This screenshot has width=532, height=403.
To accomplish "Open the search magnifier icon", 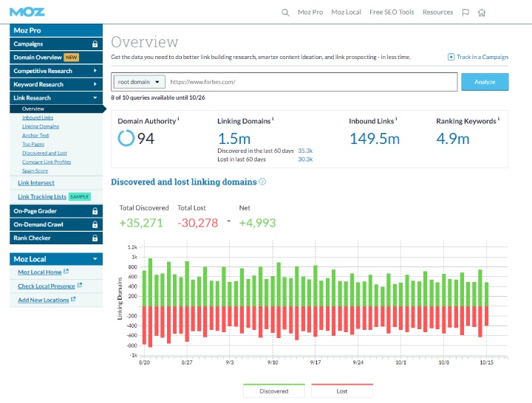I will click(x=285, y=13).
